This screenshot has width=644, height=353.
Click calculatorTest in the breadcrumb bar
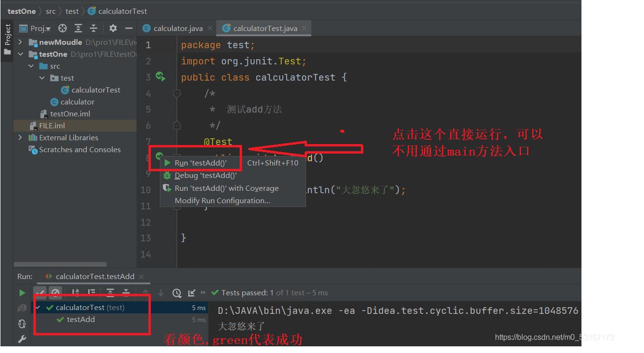[x=117, y=11]
